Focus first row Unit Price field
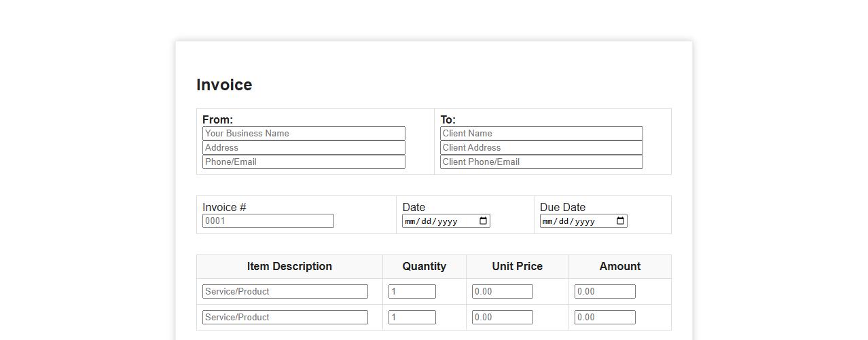Image resolution: width=868 pixels, height=340 pixels. coord(503,291)
